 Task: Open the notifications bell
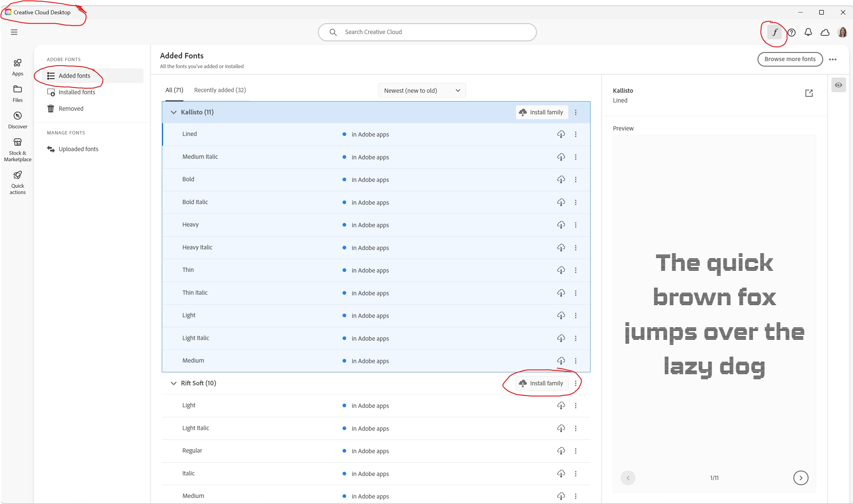(808, 33)
